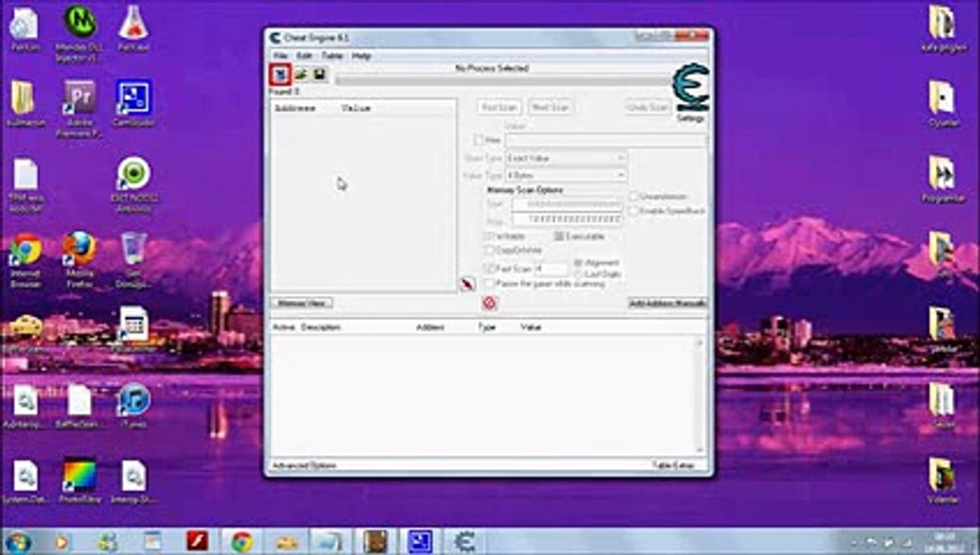
Task: Toggle the CopyOnWrite checkbox
Action: click(489, 251)
